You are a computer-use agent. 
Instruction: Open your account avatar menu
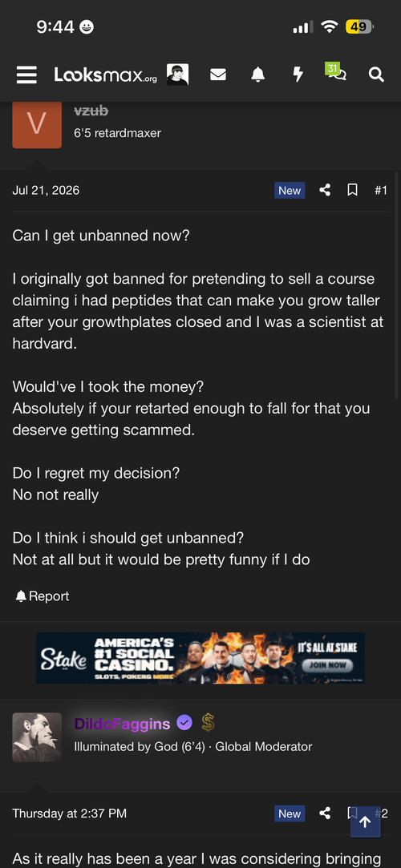click(177, 75)
